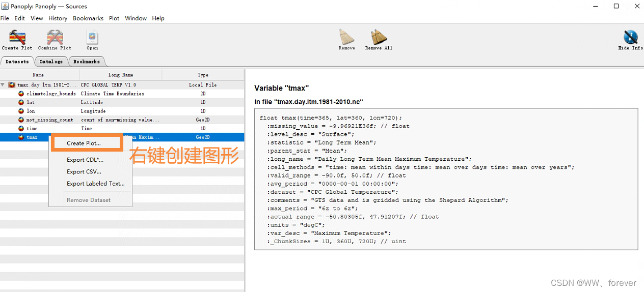Screen dimensions: 644x292
Task: Click the float tmax declaration line
Action: coord(331,118)
